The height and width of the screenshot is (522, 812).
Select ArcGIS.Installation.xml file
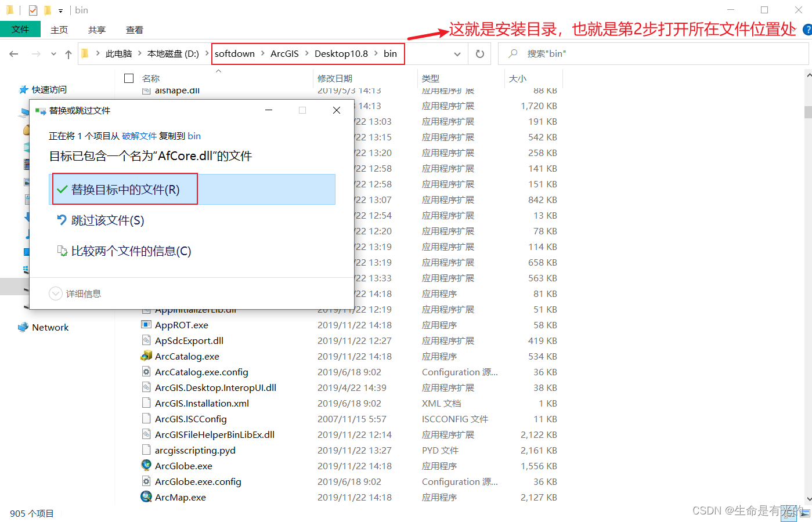[202, 403]
